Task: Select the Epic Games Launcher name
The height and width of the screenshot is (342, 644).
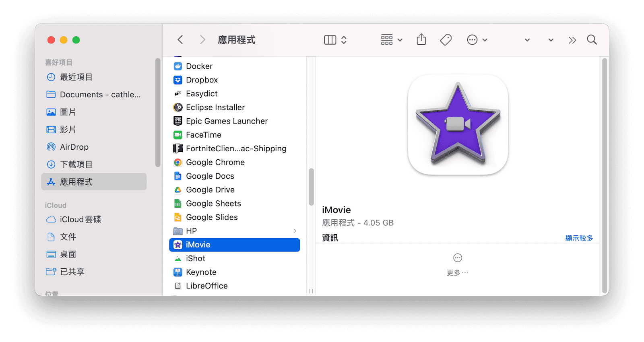Action: point(227,121)
